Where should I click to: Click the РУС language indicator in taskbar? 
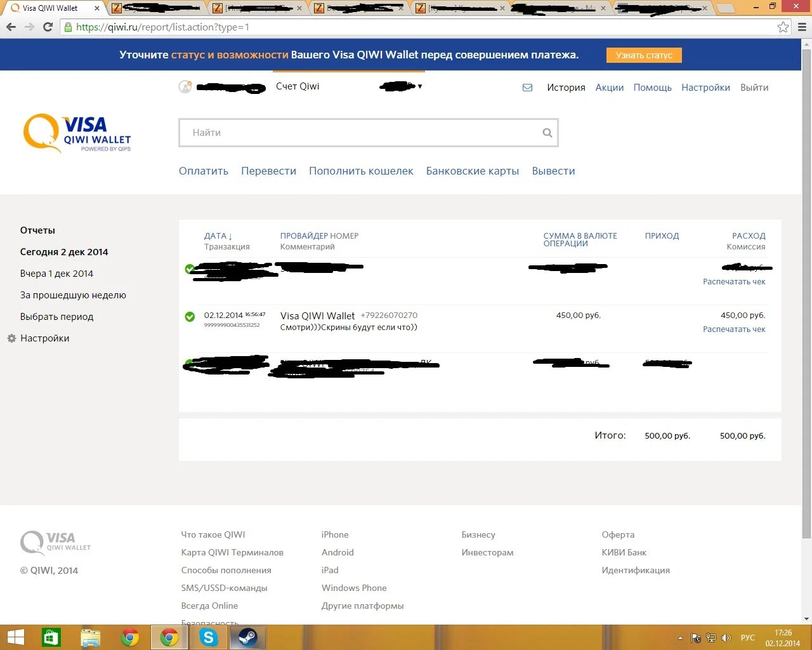748,638
